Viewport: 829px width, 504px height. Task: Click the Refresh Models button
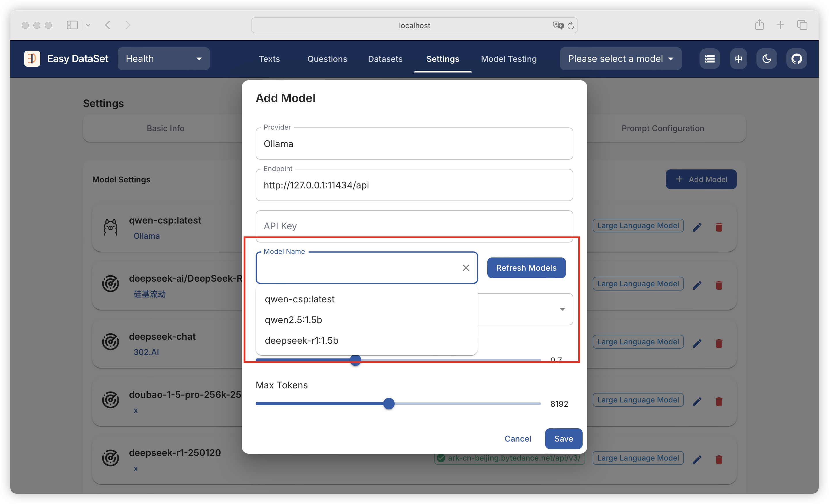pos(526,268)
